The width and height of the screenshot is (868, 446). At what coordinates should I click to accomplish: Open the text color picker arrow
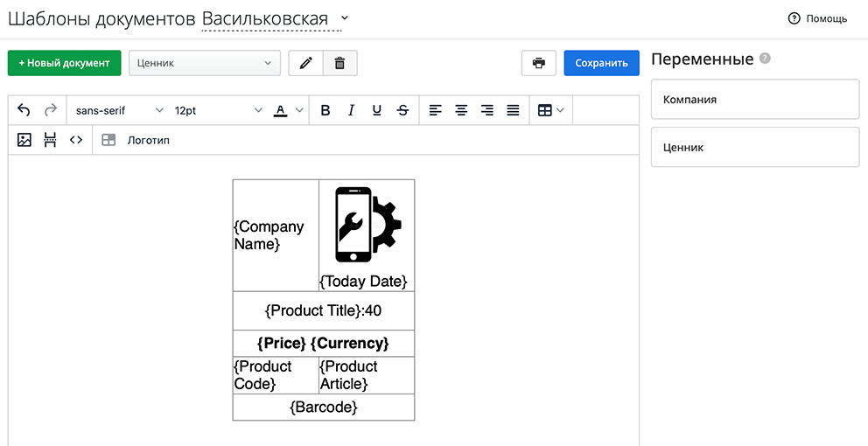click(x=299, y=110)
